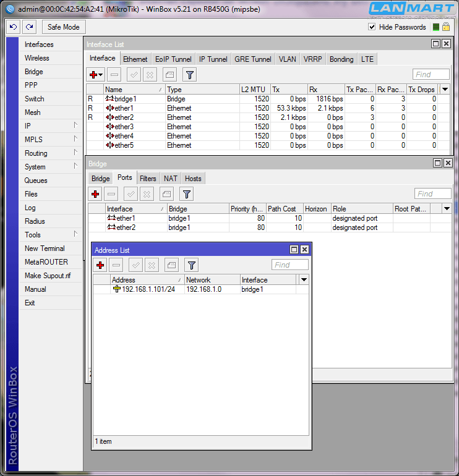Open the Hosts tab in Bridge window
The width and height of the screenshot is (459, 476).
click(x=193, y=179)
